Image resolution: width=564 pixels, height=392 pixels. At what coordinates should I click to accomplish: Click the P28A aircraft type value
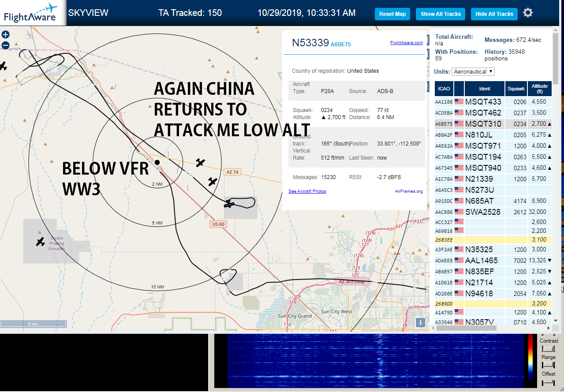[327, 91]
